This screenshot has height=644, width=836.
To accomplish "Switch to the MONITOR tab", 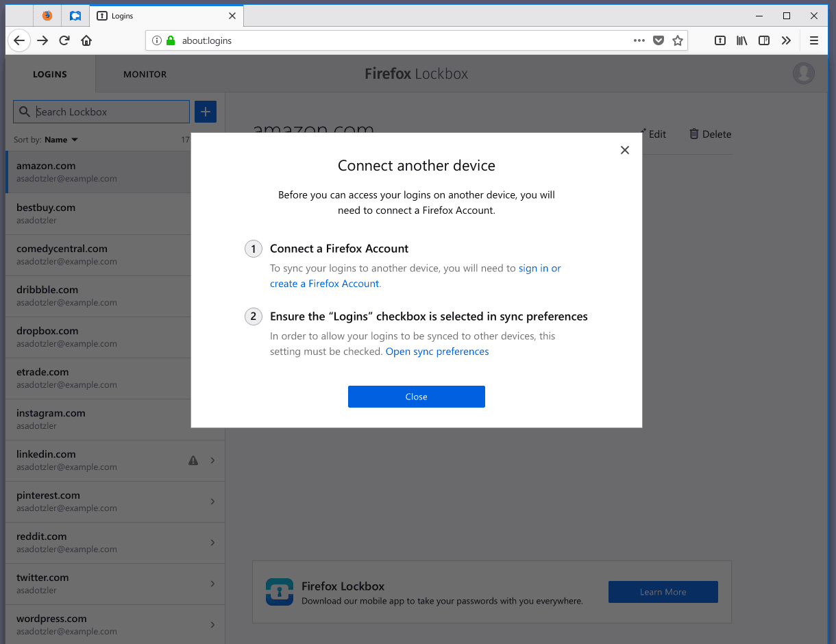I will (145, 74).
